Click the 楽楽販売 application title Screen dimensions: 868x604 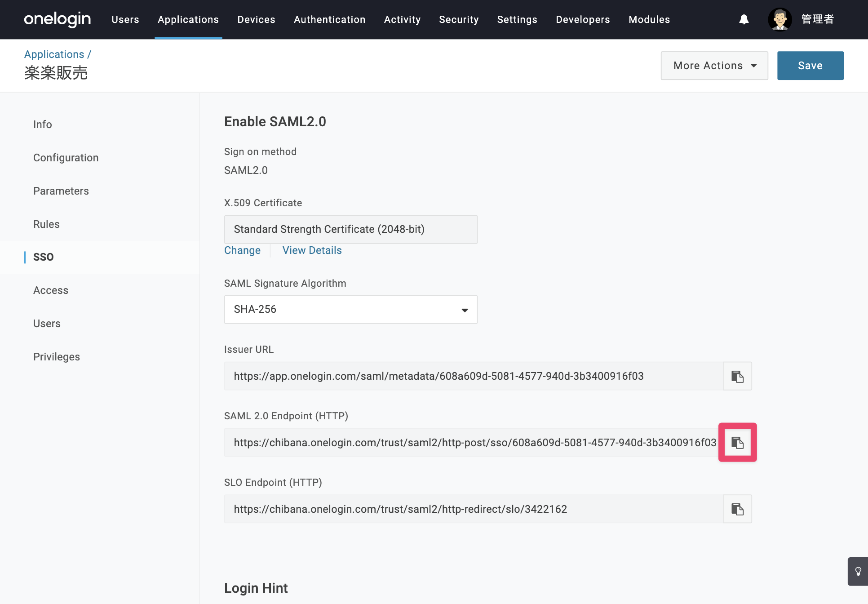[x=56, y=73]
